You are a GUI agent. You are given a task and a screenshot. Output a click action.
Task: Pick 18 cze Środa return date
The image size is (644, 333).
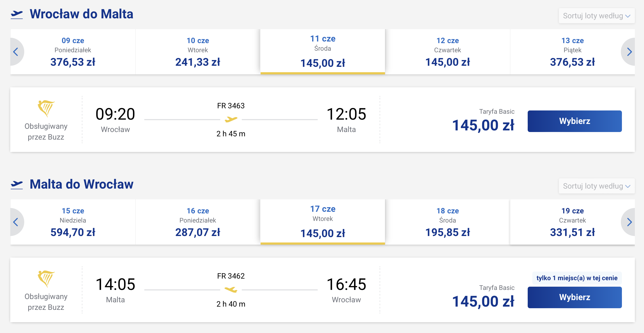point(447,222)
